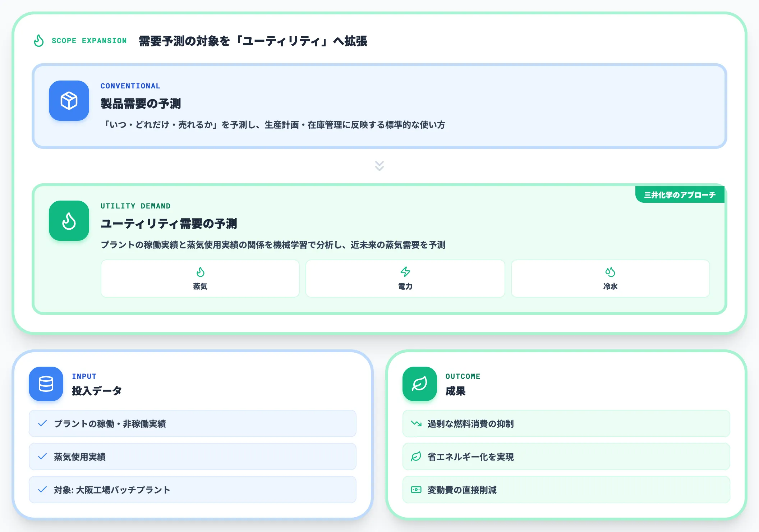Click the heading 需要予測の対象を「ユーティリティ」へ拡張
759x532 pixels.
pos(253,41)
